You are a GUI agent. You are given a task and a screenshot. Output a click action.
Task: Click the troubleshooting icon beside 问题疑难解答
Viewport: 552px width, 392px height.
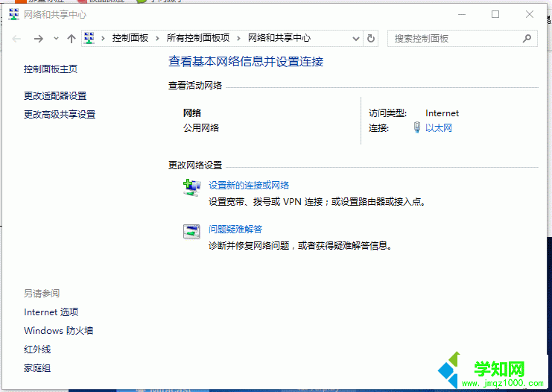[192, 232]
